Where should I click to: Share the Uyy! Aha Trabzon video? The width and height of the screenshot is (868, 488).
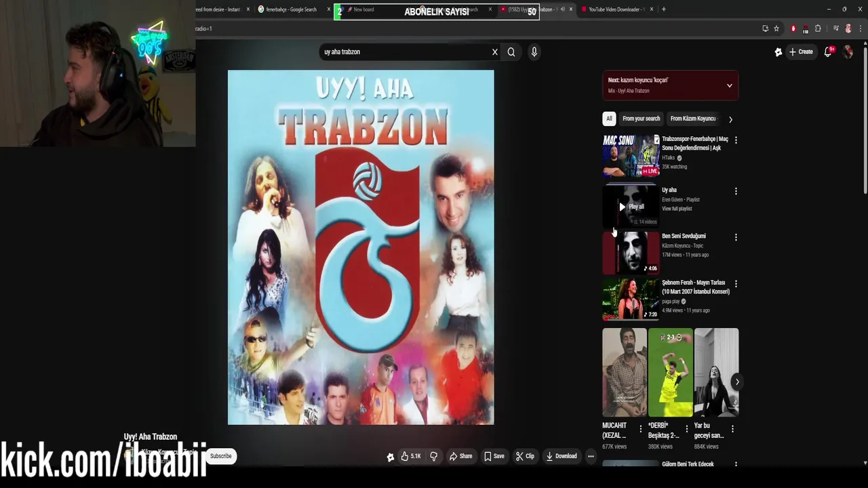[460, 456]
